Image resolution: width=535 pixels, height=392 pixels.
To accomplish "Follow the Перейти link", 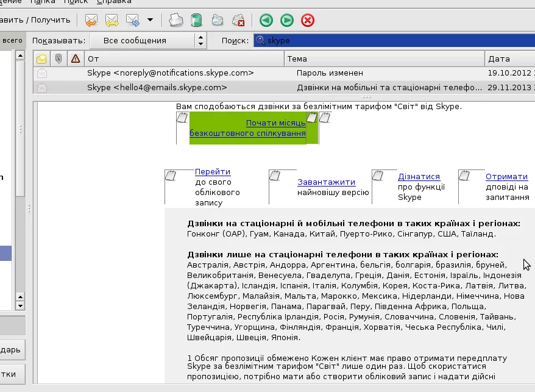I will coord(213,172).
